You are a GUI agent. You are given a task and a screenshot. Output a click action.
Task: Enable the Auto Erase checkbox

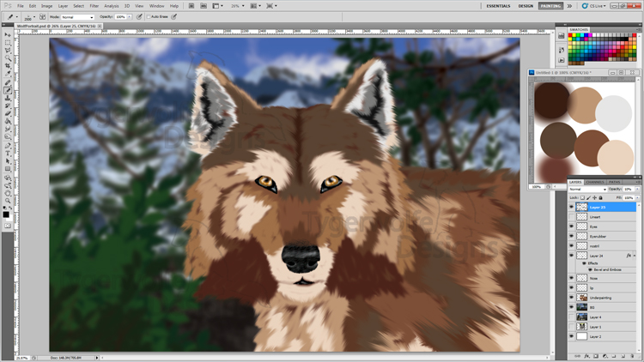pos(147,16)
